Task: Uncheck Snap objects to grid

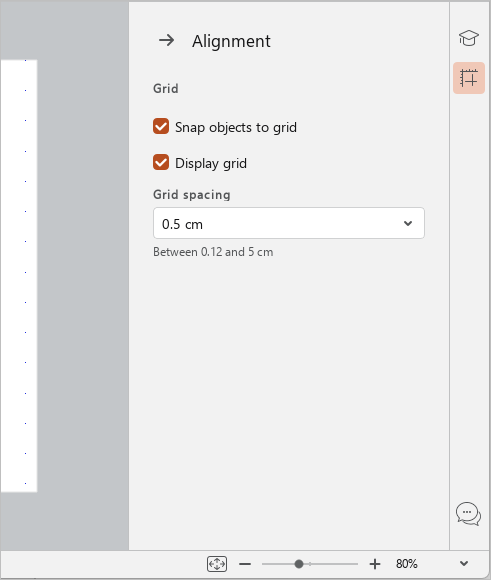Action: tap(161, 127)
